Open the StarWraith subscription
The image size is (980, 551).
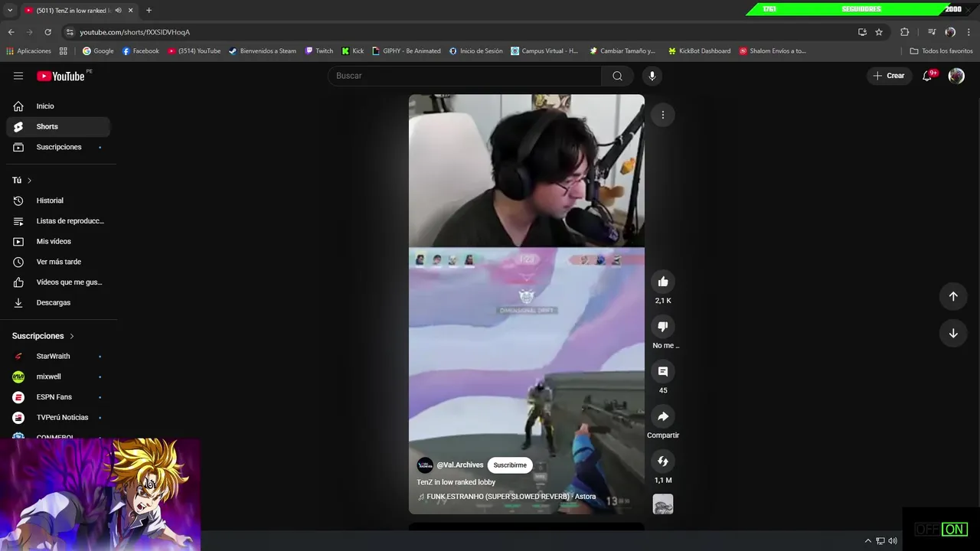tap(58, 356)
